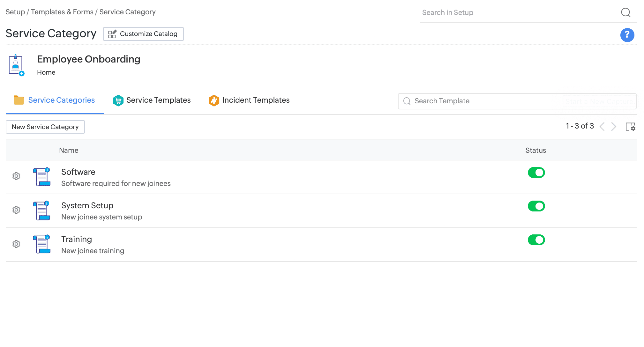Switch to Service Templates tab
The width and height of the screenshot is (644, 347).
[x=152, y=100]
